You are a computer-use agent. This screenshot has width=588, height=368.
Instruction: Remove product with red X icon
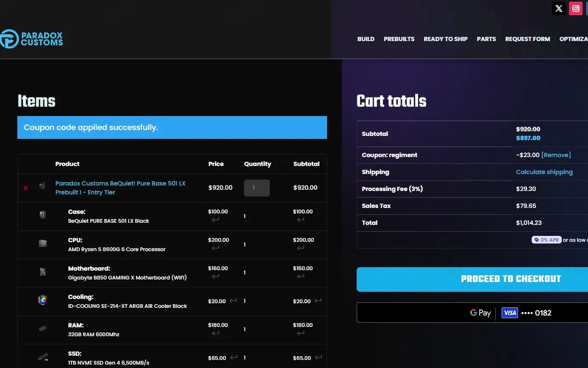pyautogui.click(x=26, y=188)
